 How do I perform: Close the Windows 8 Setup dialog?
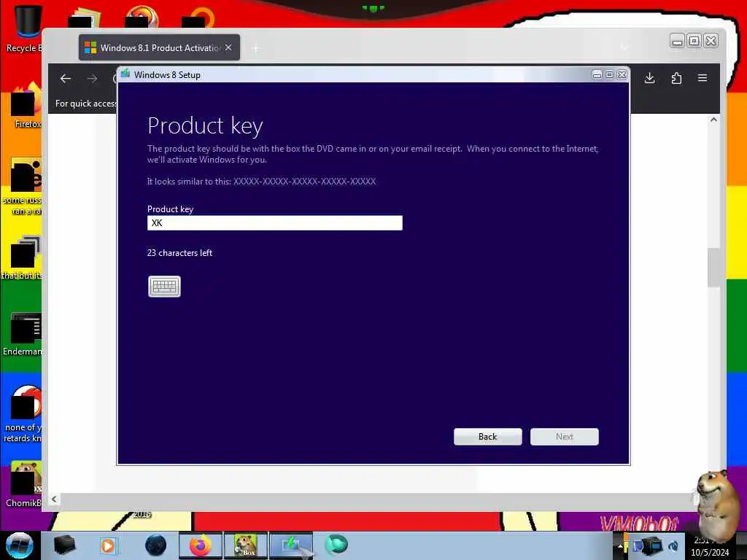click(x=622, y=75)
